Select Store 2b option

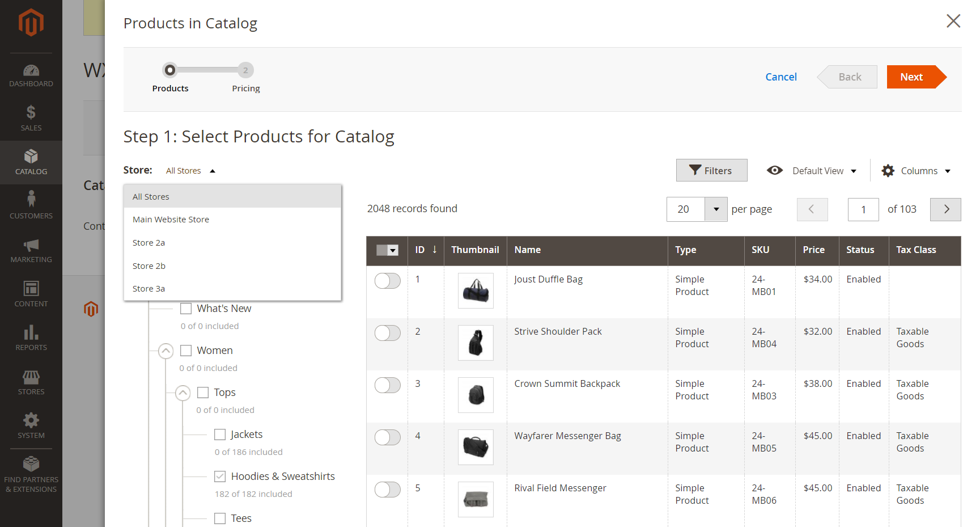click(x=232, y=265)
